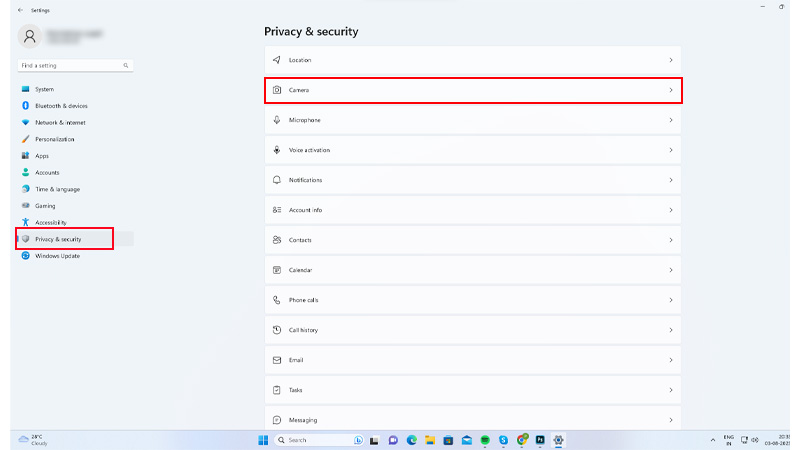Click the Phone calls handset icon
The width and height of the screenshot is (800, 450).
point(277,300)
